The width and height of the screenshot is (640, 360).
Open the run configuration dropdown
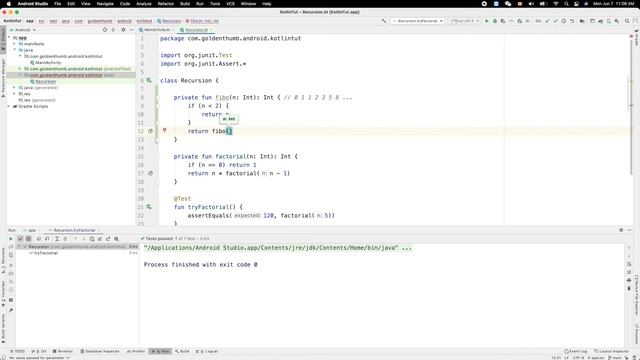point(418,21)
